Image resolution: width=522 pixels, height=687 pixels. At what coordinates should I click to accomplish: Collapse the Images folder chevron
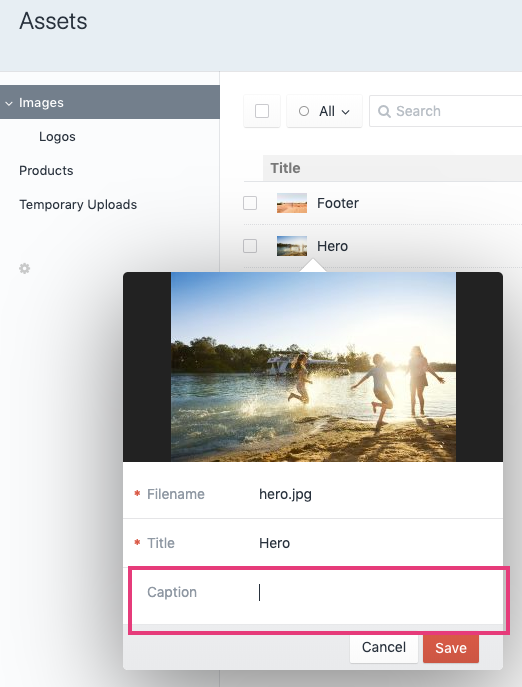(x=9, y=103)
